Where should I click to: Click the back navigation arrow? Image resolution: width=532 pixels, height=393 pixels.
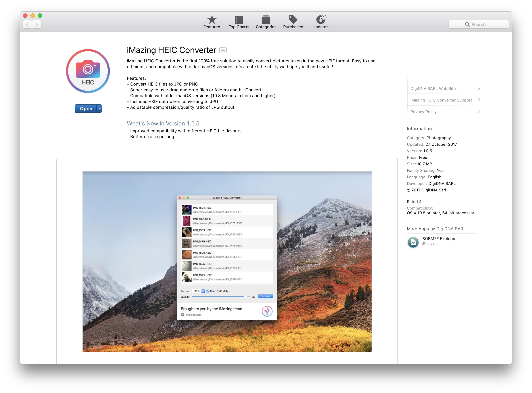(x=28, y=24)
